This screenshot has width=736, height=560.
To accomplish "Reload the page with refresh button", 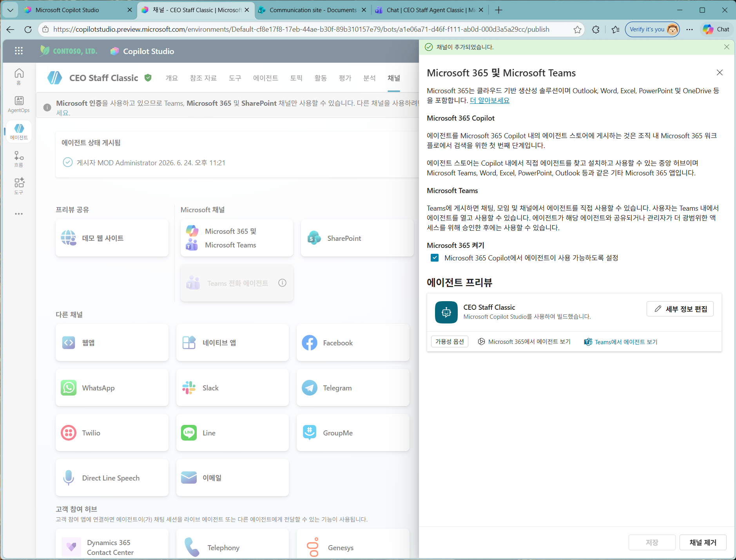I will 28,29.
